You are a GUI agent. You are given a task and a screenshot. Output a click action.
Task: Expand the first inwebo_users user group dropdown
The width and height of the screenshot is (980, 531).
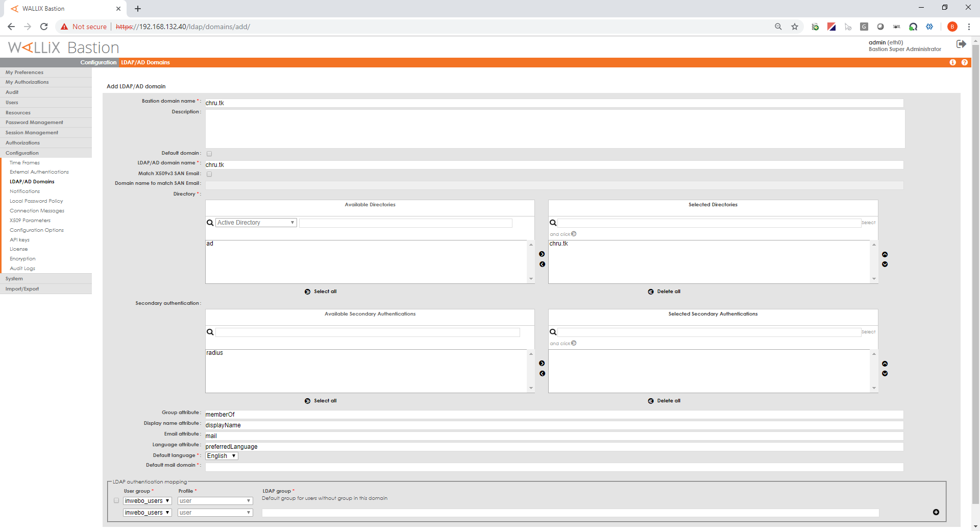(x=147, y=501)
